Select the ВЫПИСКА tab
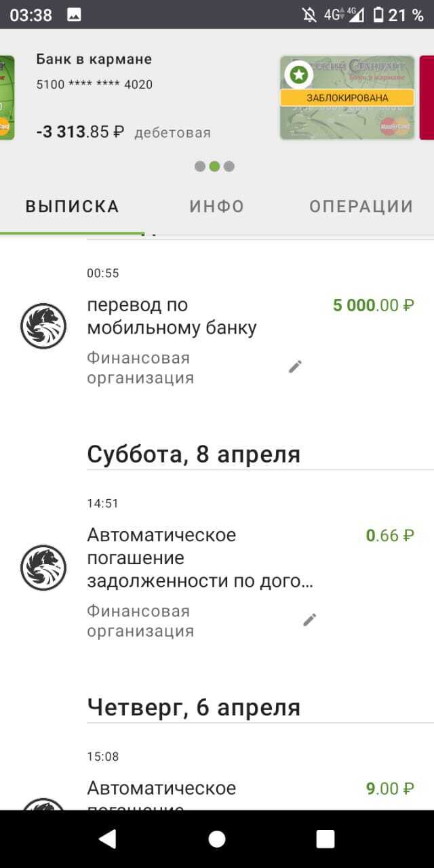Viewport: 434px width, 868px height. (73, 207)
